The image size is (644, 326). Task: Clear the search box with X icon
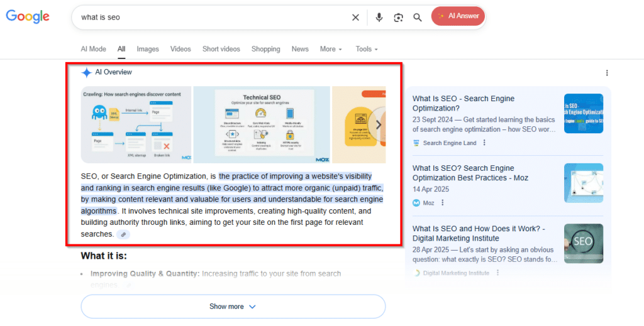click(355, 17)
